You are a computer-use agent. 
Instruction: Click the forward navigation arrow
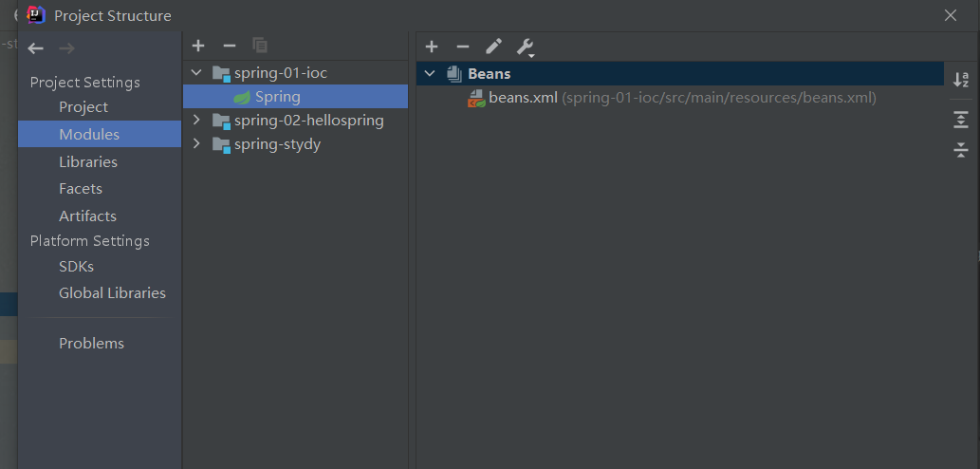tap(66, 48)
